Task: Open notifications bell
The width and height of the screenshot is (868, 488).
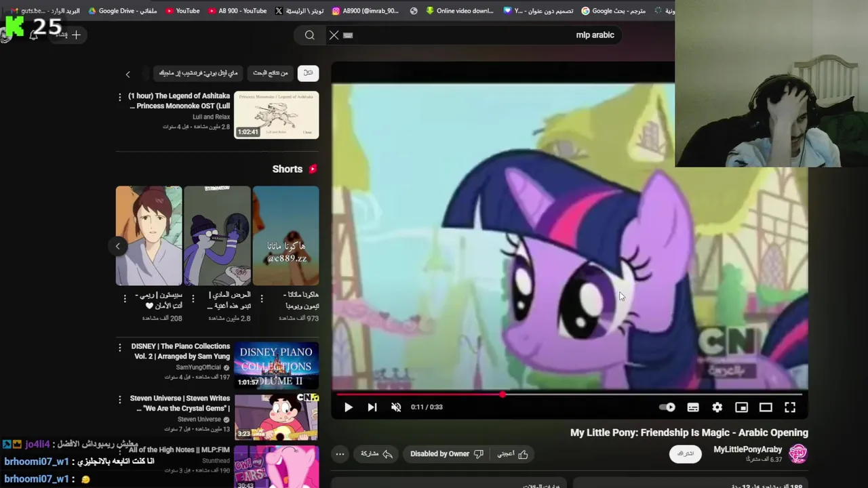Action: click(34, 35)
